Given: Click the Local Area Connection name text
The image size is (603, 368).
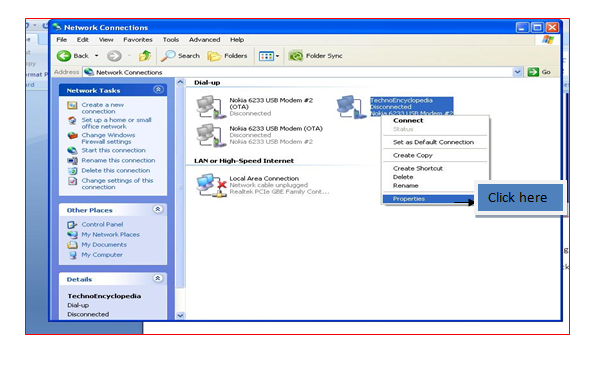Looking at the screenshot, I should click(264, 178).
